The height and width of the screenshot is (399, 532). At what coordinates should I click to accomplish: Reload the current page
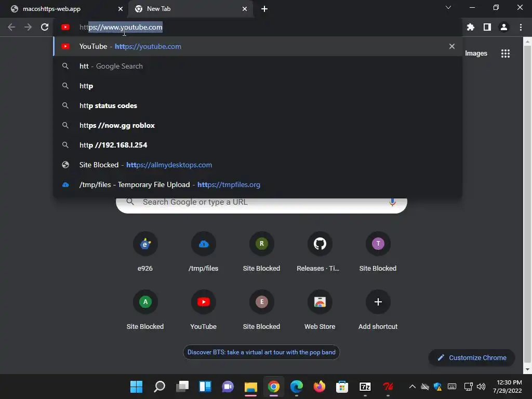45,27
